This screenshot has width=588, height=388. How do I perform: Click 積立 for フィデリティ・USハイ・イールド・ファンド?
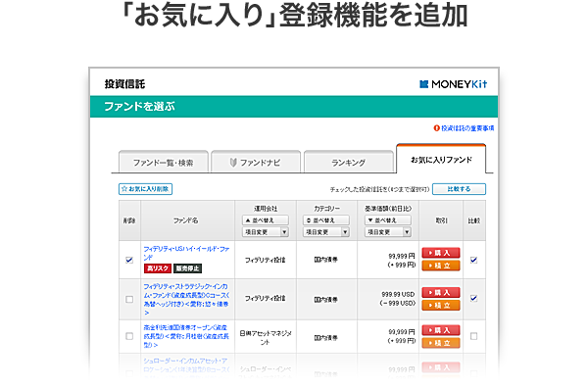coord(441,266)
